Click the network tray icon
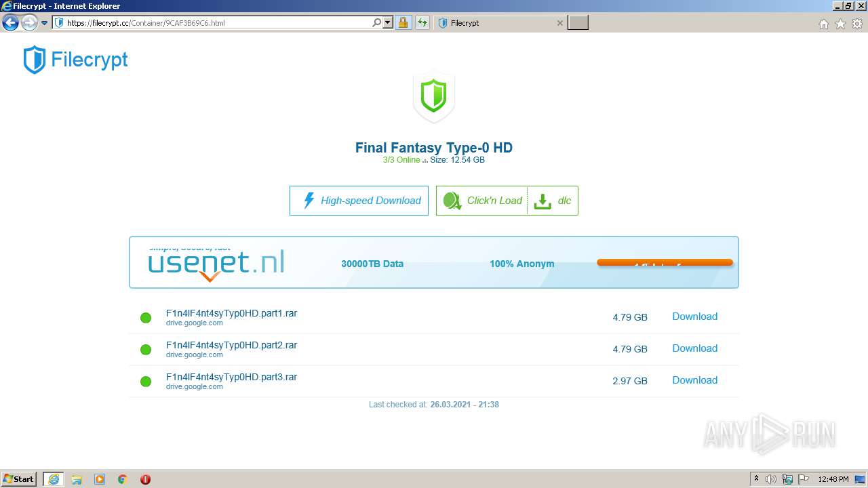The height and width of the screenshot is (488, 868). [x=787, y=479]
